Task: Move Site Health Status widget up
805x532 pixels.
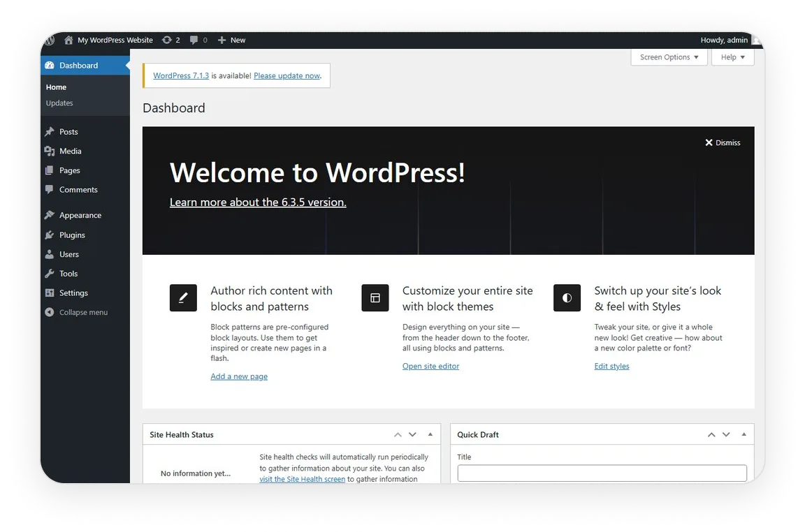Action: [x=398, y=434]
